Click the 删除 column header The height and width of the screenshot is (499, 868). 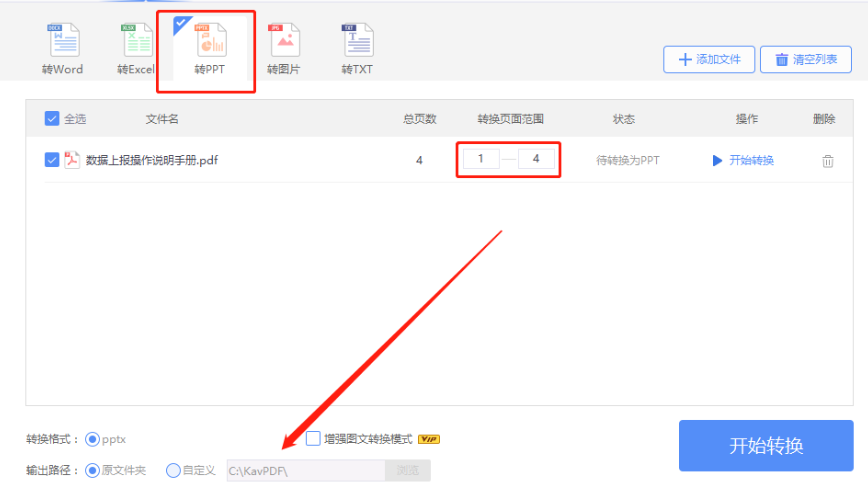coord(824,119)
